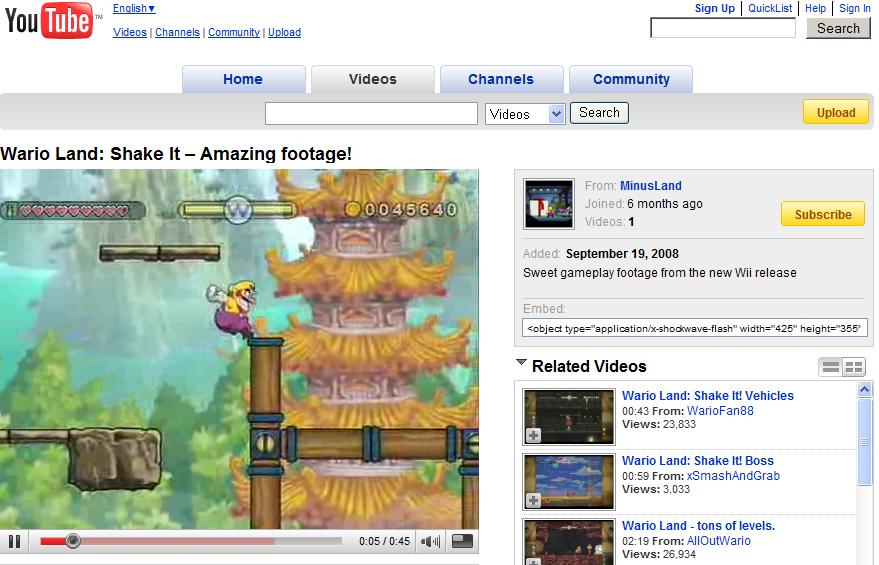Screen dimensions: 879x565
Task: Click Search button beside Videos dropdown
Action: tap(599, 113)
